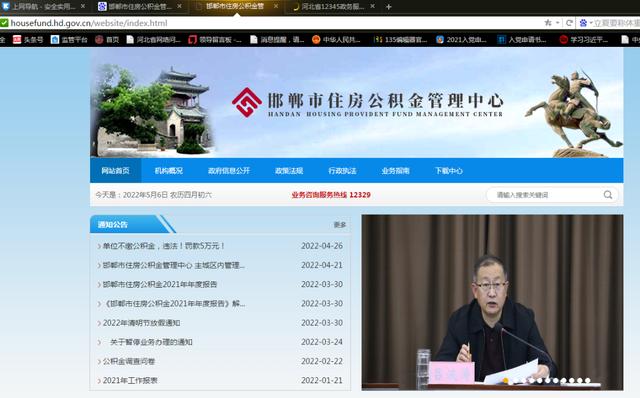
Task: Open the 政府信息公开 navigation menu
Action: 229,171
